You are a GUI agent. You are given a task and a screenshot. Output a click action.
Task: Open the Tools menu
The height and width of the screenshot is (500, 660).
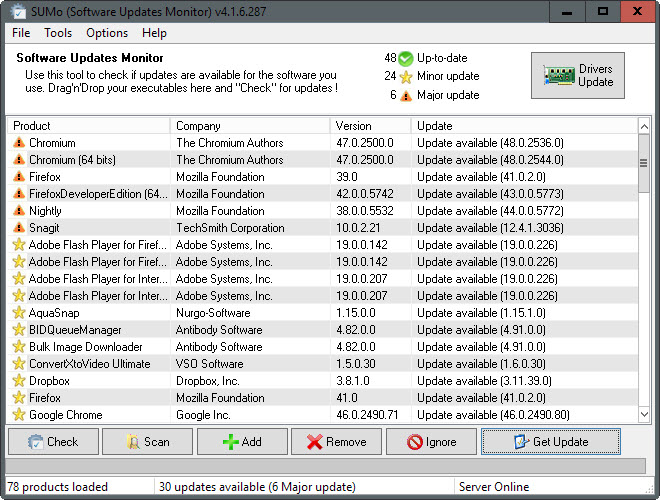(x=58, y=33)
